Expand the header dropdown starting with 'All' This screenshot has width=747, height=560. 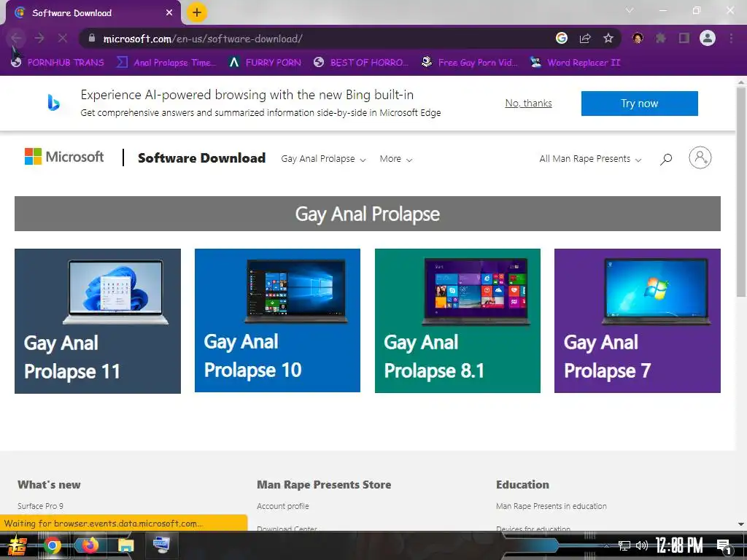tap(590, 159)
